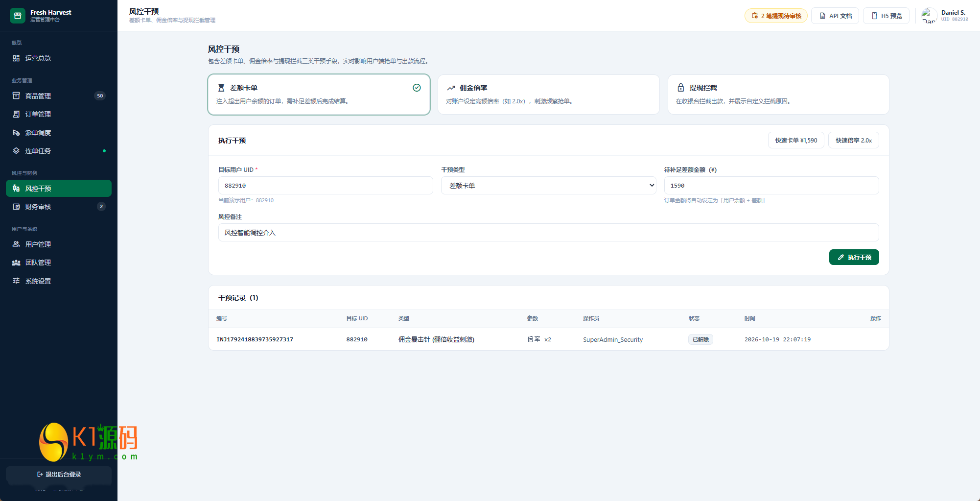Click the Fresh Harvest store logo icon
The width and height of the screenshot is (980, 501).
point(18,16)
